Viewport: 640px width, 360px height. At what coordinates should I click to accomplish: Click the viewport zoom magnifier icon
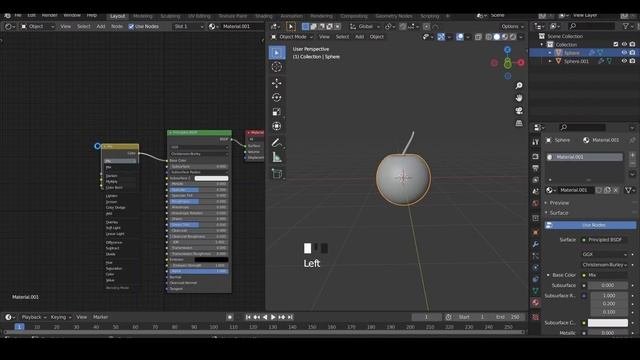pos(519,86)
